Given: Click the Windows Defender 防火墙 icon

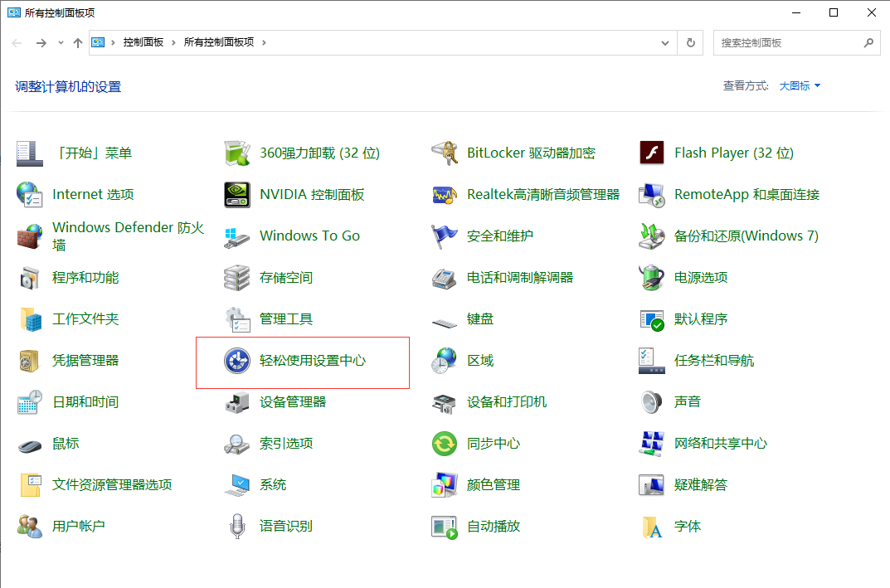Looking at the screenshot, I should [30, 236].
